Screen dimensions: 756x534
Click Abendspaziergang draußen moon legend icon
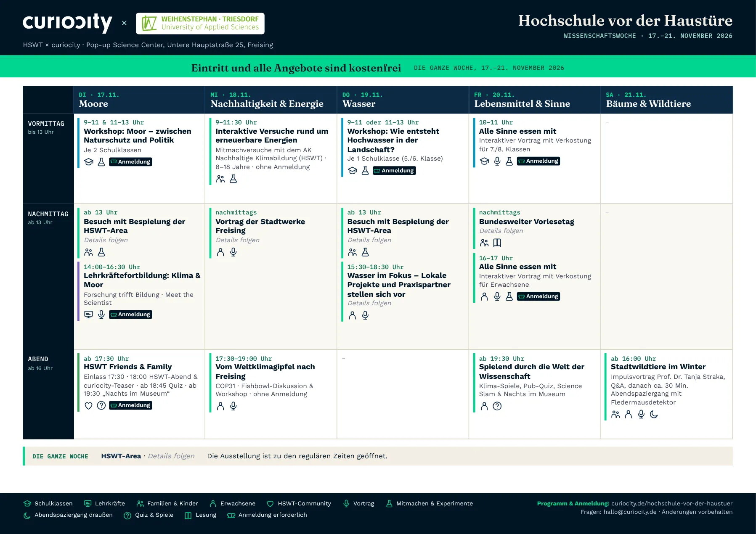[27, 515]
